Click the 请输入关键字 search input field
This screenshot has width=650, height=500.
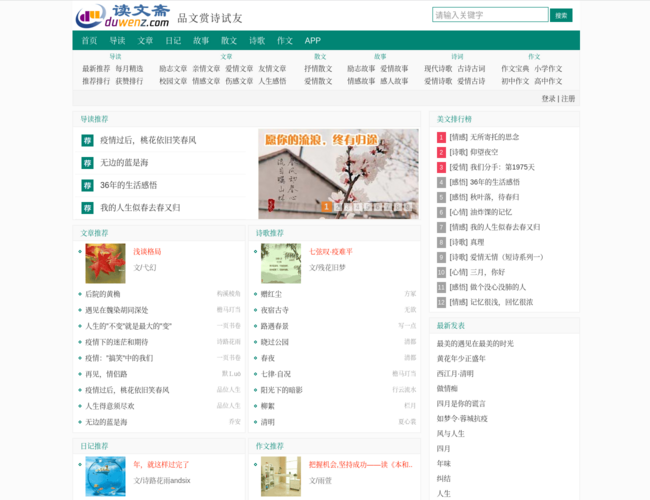coord(489,15)
